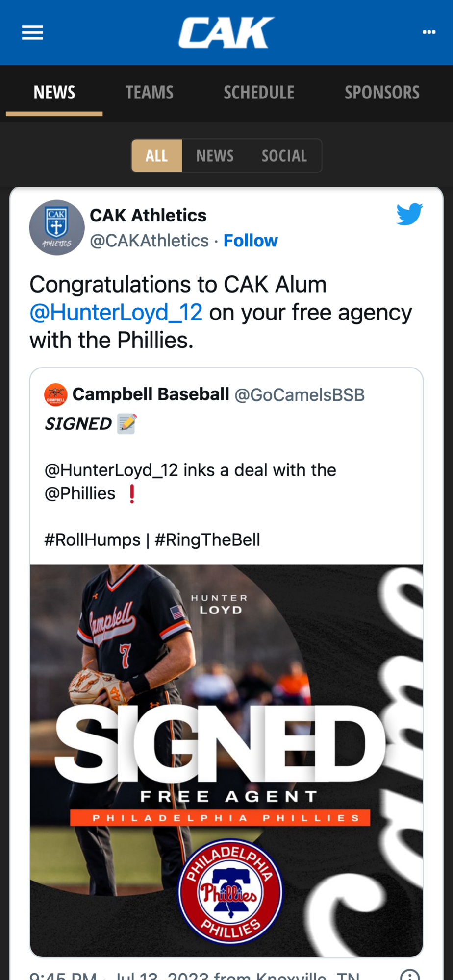Open the Twitter bird icon
Screen dimensions: 453x980
pyautogui.click(x=409, y=214)
